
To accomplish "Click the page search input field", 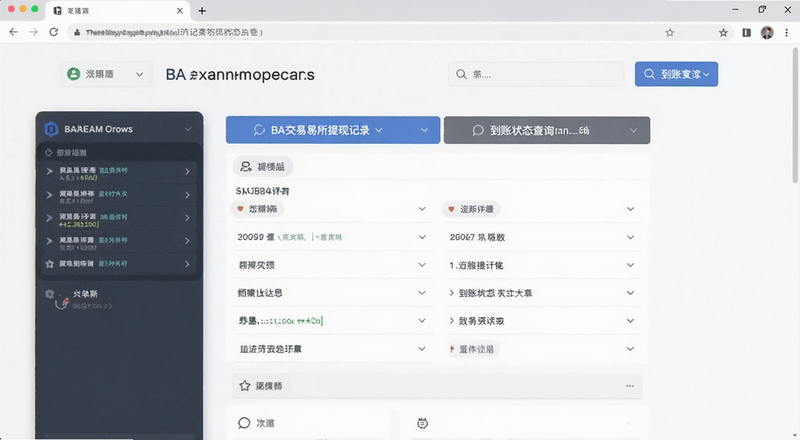I will tap(536, 75).
